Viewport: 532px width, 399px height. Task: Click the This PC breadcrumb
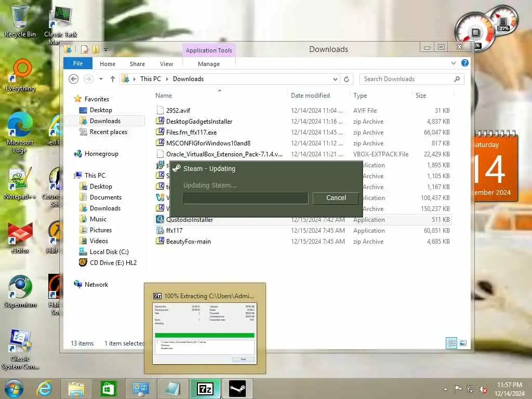coord(150,79)
